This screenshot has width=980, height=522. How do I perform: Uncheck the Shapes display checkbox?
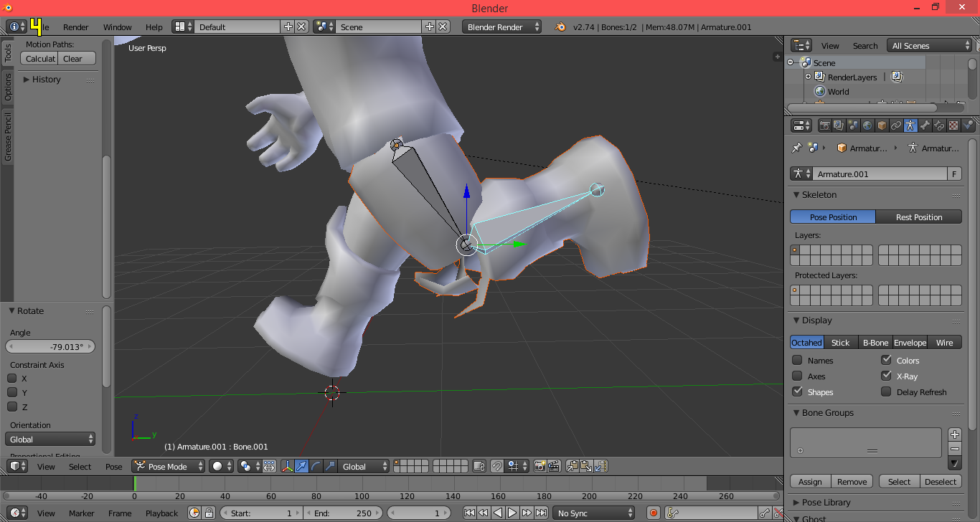pos(797,391)
